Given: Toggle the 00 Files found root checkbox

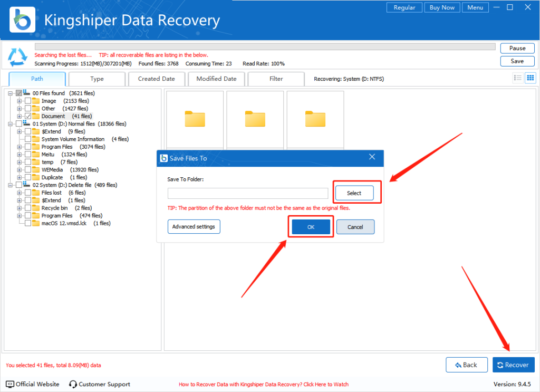Looking at the screenshot, I should (x=19, y=93).
